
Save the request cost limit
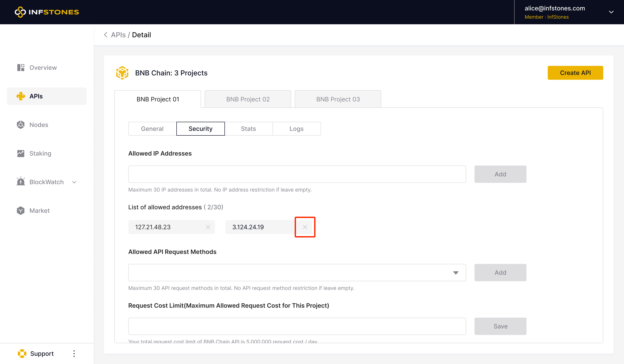pos(500,326)
